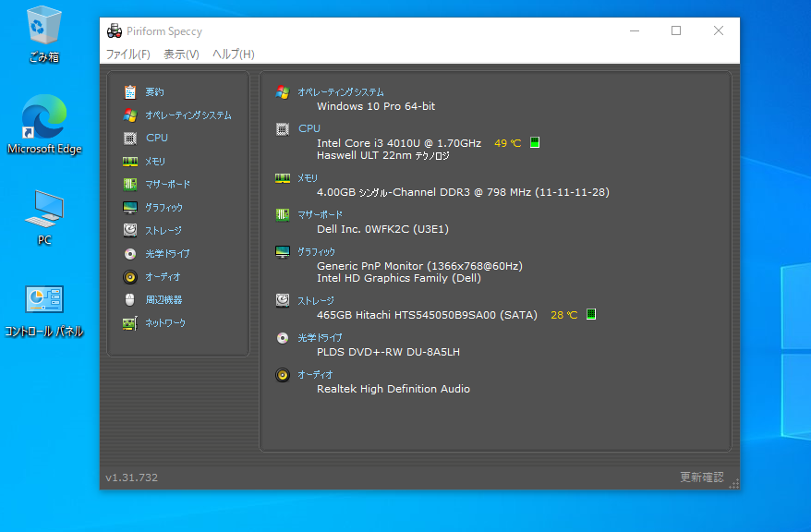Select the コントロール パネル desktop icon

pyautogui.click(x=44, y=311)
